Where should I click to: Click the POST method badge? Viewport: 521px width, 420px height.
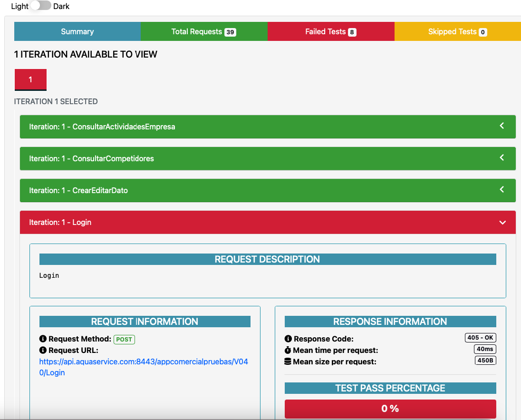[x=124, y=340]
